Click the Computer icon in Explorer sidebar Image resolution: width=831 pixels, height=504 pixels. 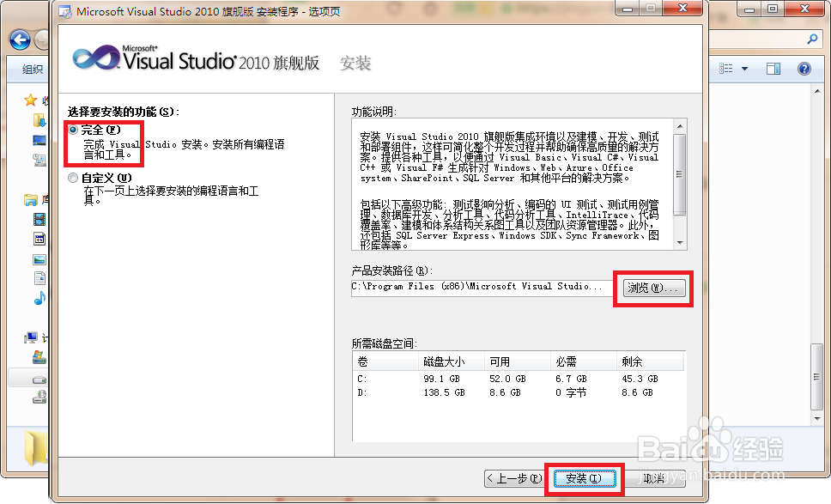[x=31, y=337]
